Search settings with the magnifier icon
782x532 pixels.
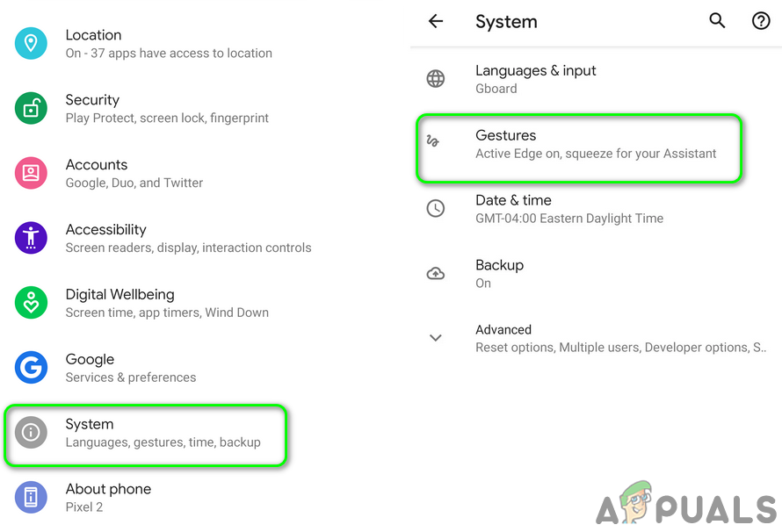(x=717, y=21)
